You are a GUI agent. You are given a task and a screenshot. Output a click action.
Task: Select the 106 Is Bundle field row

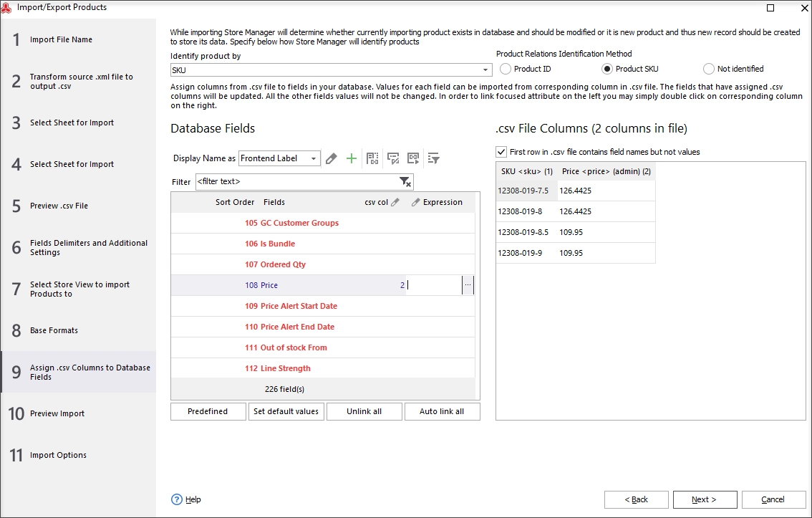click(323, 244)
